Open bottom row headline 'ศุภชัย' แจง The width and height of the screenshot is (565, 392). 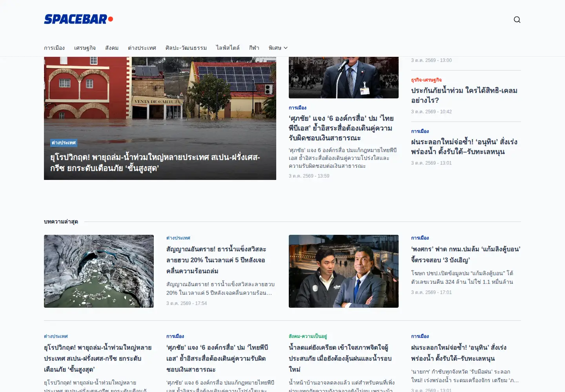[217, 358]
